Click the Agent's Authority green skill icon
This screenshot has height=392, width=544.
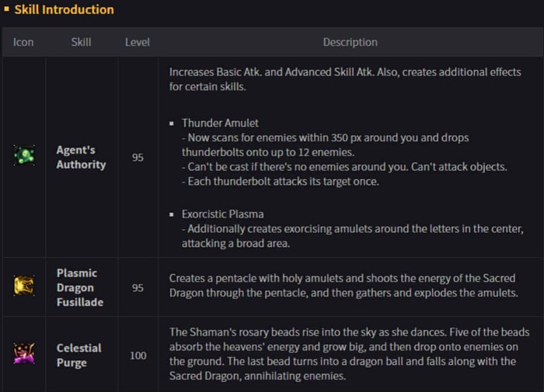click(x=24, y=155)
